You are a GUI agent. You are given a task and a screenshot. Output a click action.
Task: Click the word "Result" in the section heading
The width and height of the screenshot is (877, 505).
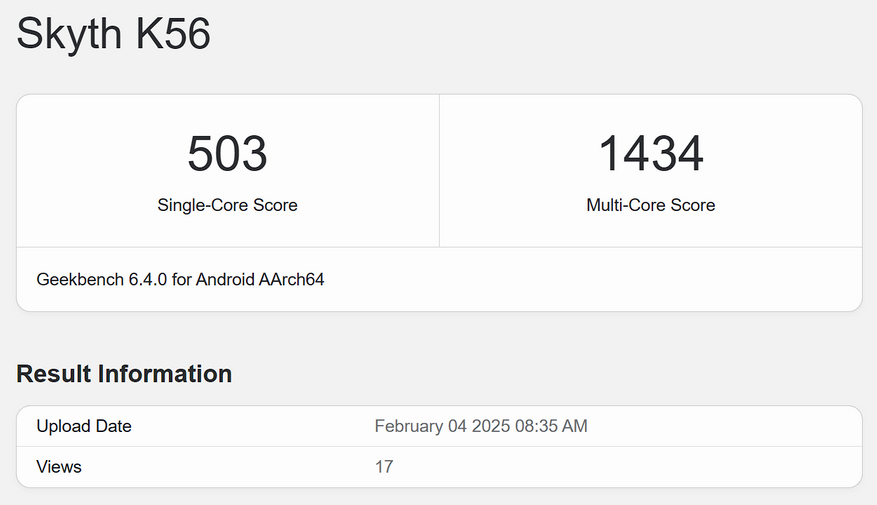pyautogui.click(x=54, y=374)
